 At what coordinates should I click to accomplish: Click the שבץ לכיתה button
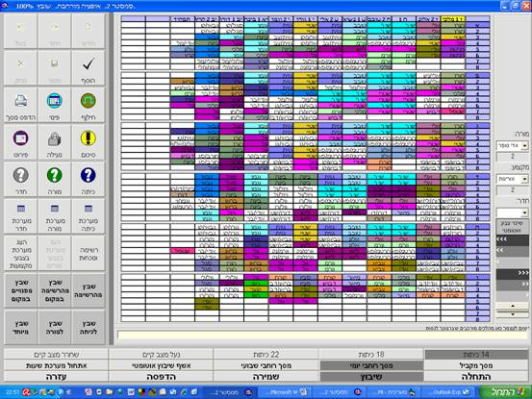coord(89,328)
